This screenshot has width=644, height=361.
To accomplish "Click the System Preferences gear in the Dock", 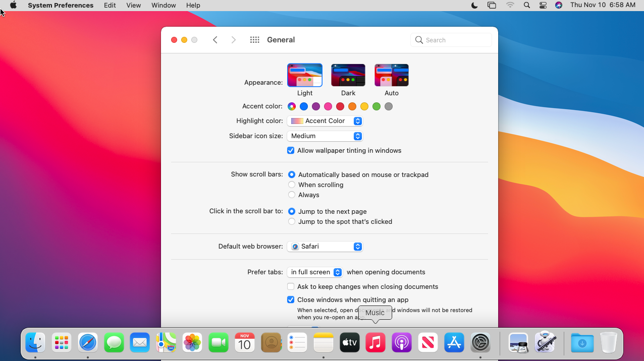I will point(480,343).
